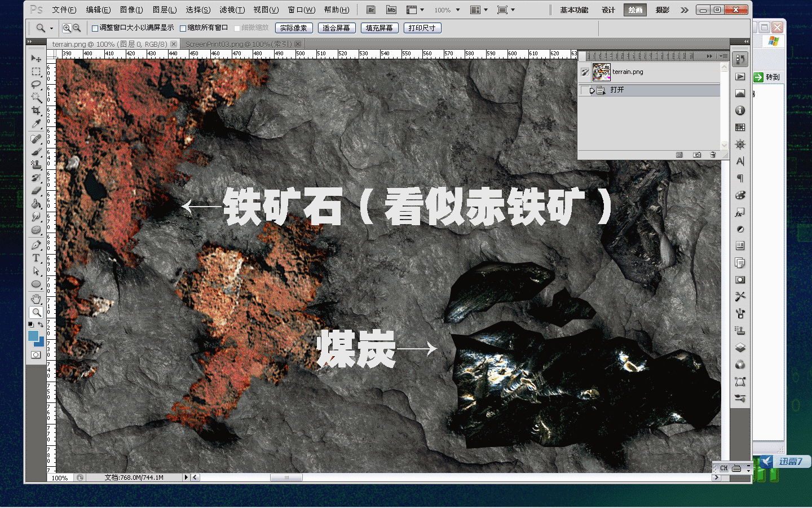Select the Crop tool
812x508 pixels.
(x=36, y=111)
